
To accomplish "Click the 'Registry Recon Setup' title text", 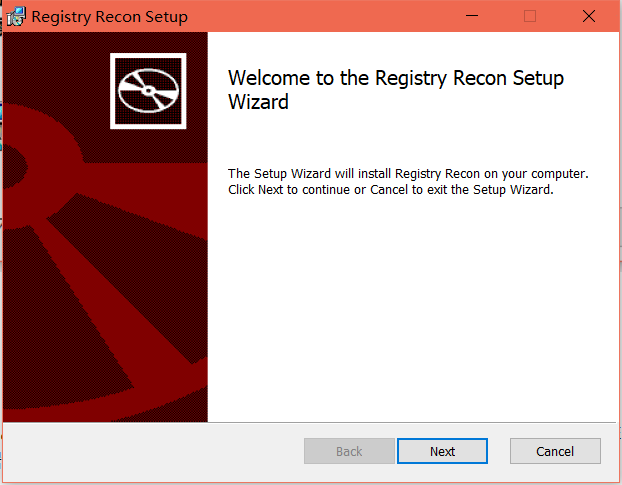I will [x=109, y=17].
